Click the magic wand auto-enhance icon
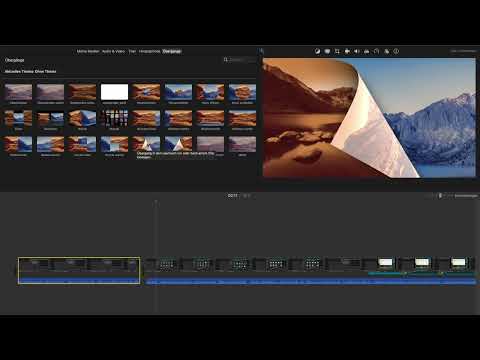The image size is (480, 360). pos(262,51)
